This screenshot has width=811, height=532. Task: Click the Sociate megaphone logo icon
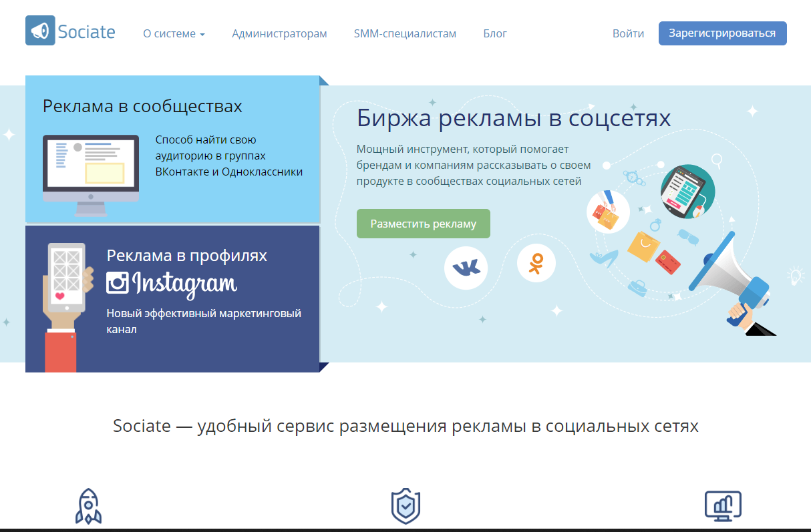point(40,31)
